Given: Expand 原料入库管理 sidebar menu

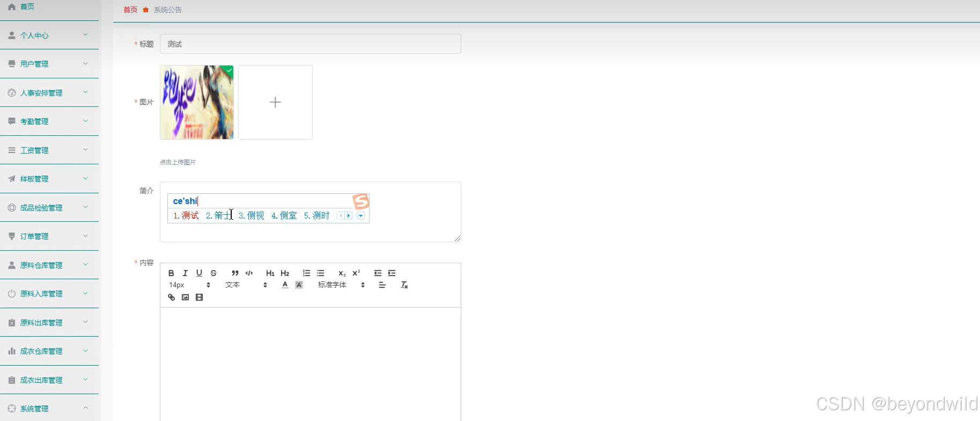Looking at the screenshot, I should (x=49, y=294).
